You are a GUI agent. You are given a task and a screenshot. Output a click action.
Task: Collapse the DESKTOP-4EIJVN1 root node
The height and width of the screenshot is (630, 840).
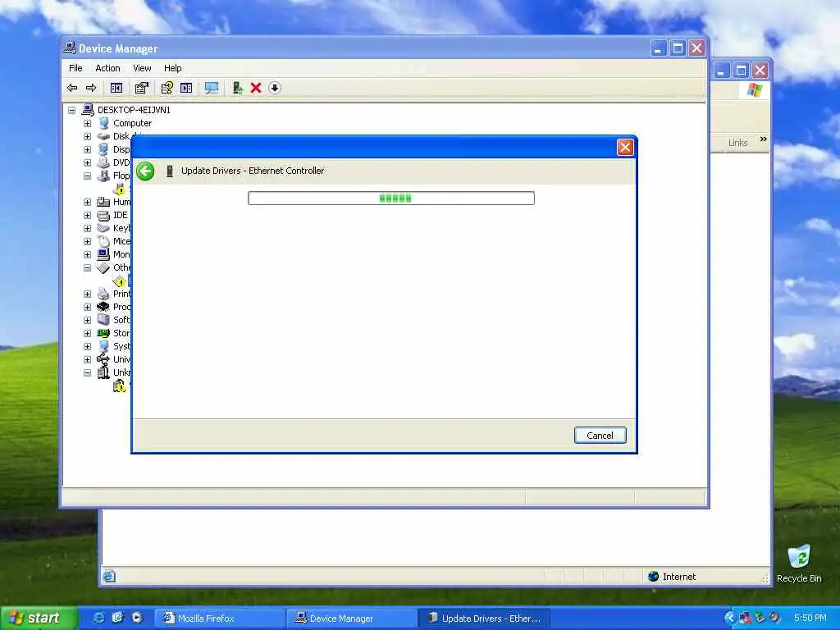[72, 111]
